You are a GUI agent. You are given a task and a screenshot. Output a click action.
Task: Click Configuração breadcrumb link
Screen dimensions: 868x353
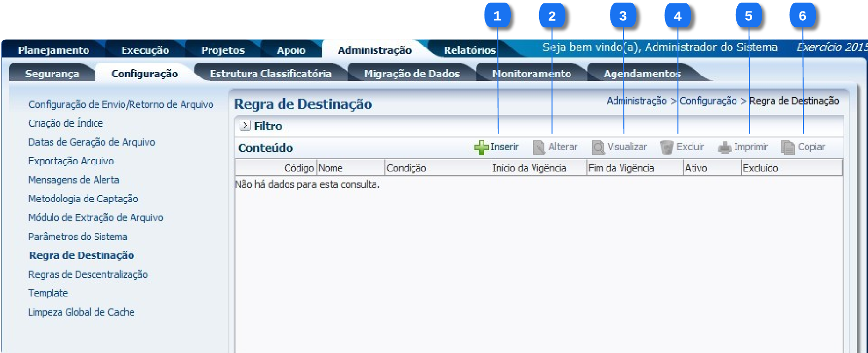pyautogui.click(x=708, y=101)
